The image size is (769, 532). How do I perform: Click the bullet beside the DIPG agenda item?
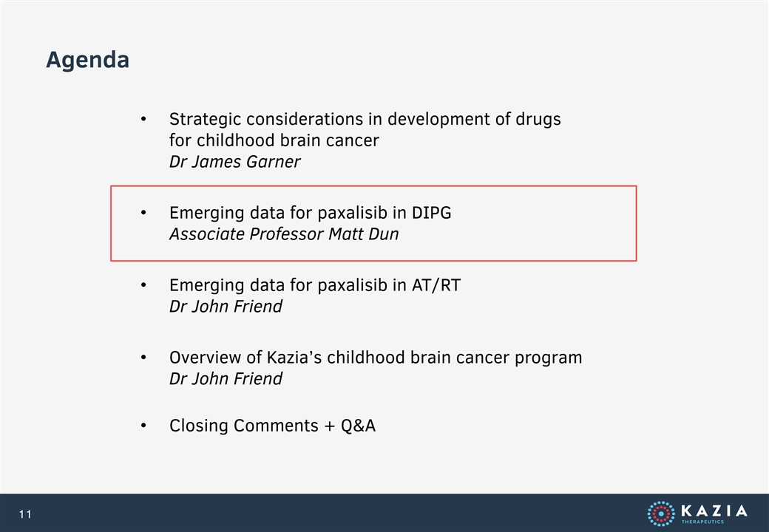[x=143, y=213]
